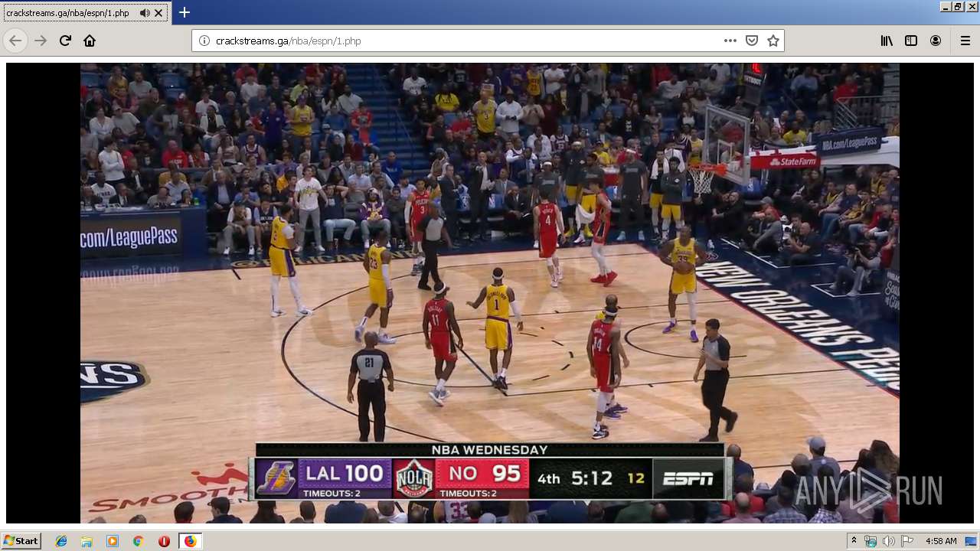This screenshot has width=980, height=551.
Task: Open the Firefox home page
Action: click(x=90, y=41)
